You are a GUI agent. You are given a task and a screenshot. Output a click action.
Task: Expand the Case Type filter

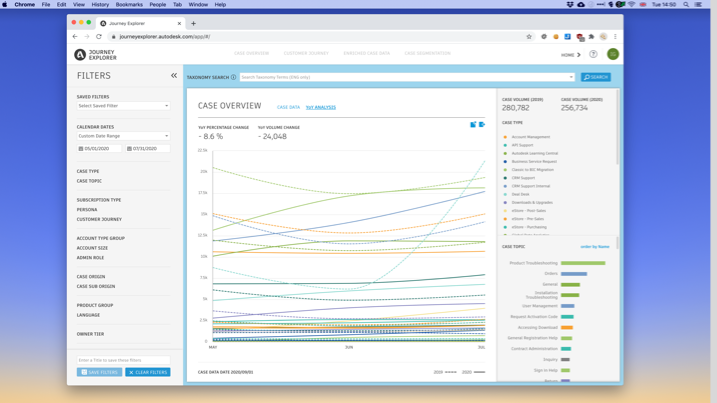pos(88,172)
